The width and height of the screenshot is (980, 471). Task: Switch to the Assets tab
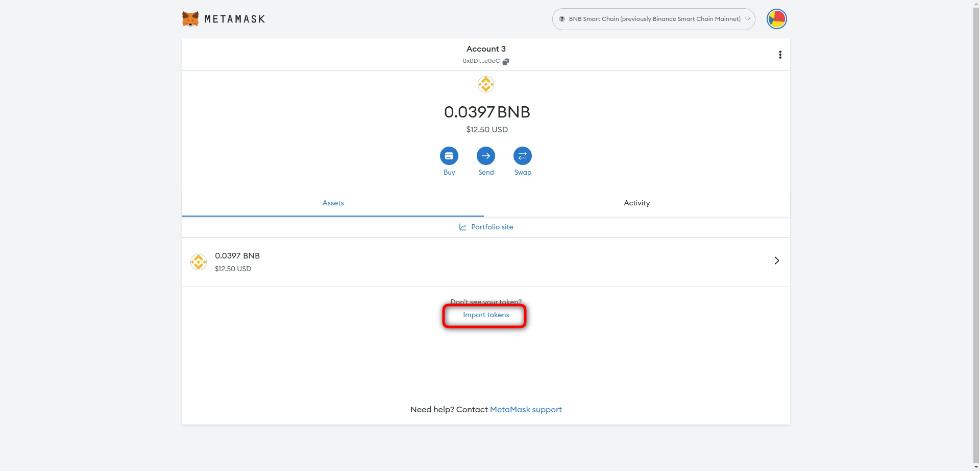[333, 203]
